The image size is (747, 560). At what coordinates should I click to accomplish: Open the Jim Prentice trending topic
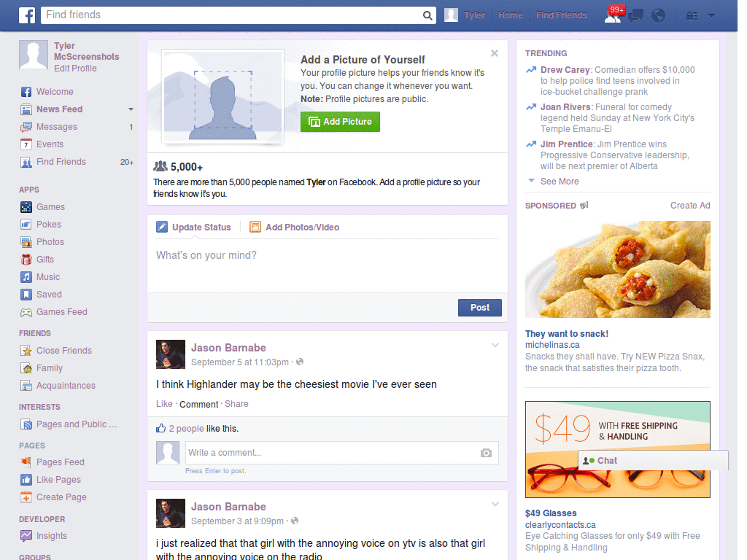(566, 144)
